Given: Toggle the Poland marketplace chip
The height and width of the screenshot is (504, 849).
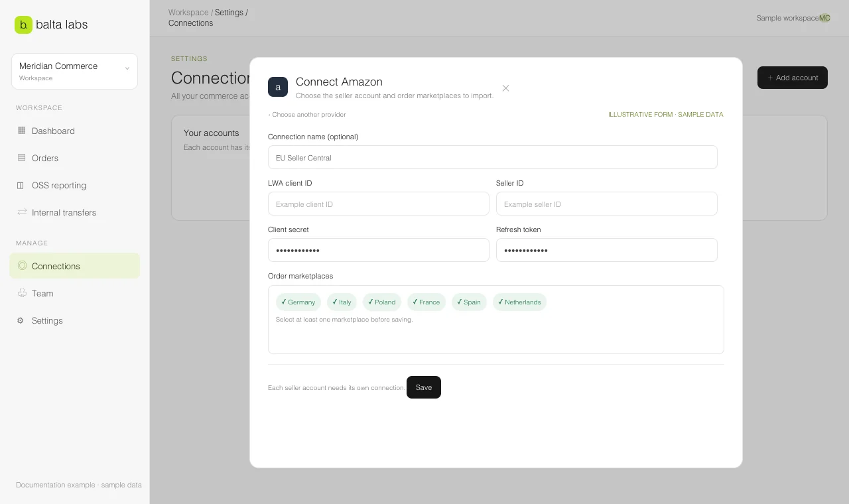Looking at the screenshot, I should point(382,302).
